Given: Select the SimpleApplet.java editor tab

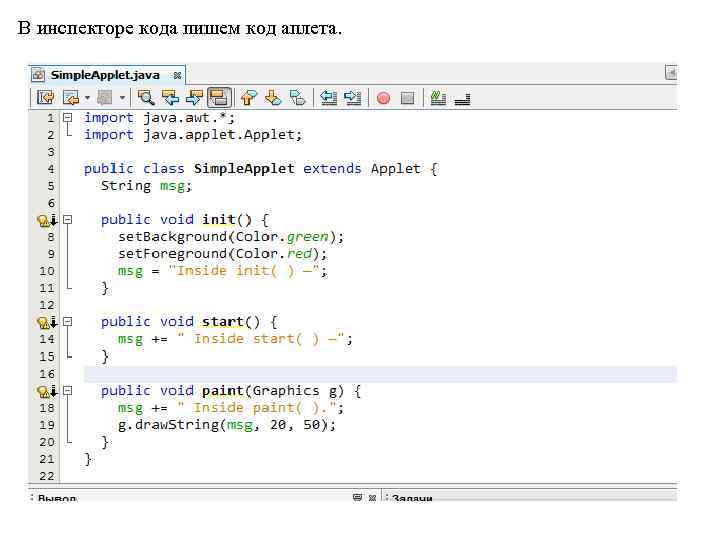Looking at the screenshot, I should (104, 75).
